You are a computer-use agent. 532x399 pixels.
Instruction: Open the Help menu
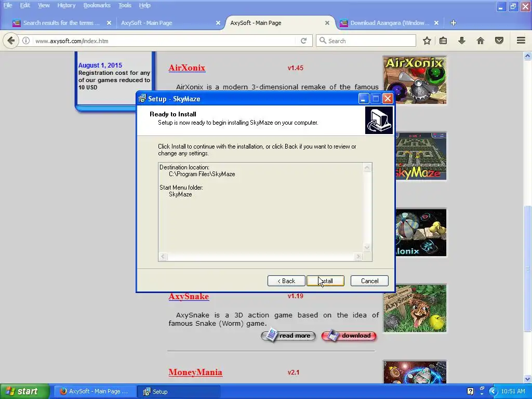[x=144, y=5]
